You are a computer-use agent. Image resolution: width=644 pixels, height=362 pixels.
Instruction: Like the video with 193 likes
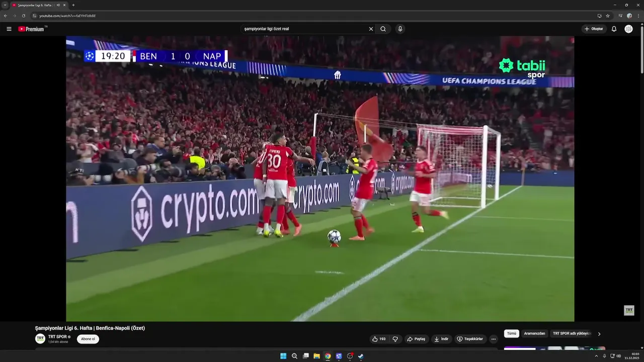click(x=379, y=339)
